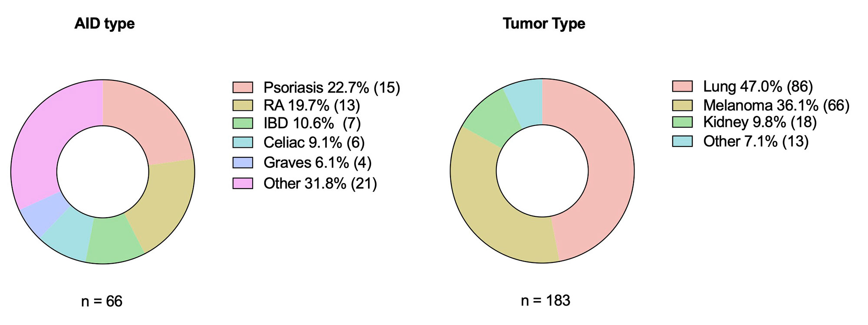Click the Graves blue legend swatch
This screenshot has width=868, height=325.
(x=243, y=163)
